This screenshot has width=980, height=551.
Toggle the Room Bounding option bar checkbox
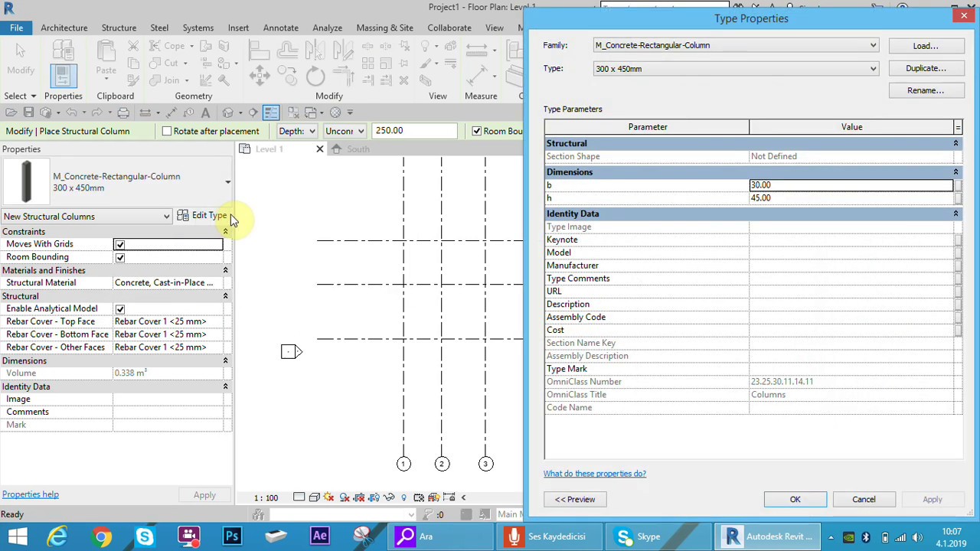(x=476, y=131)
